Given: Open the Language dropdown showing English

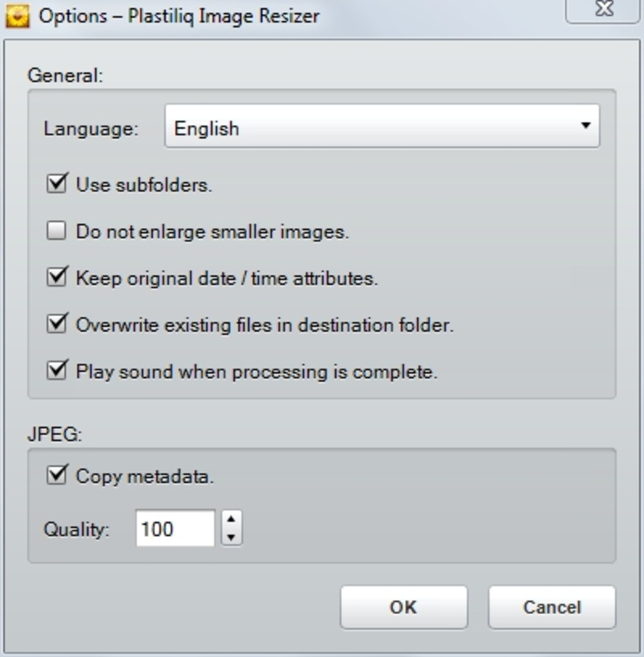Looking at the screenshot, I should 382,126.
